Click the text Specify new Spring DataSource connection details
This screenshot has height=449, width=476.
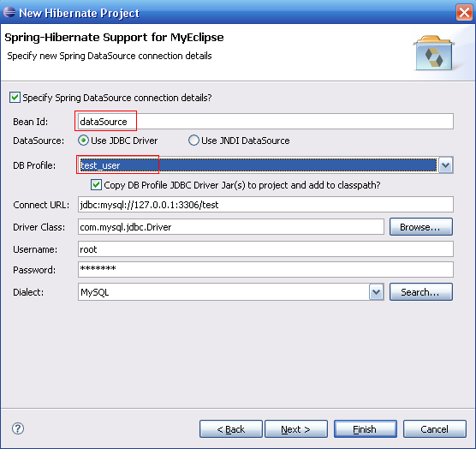[110, 56]
